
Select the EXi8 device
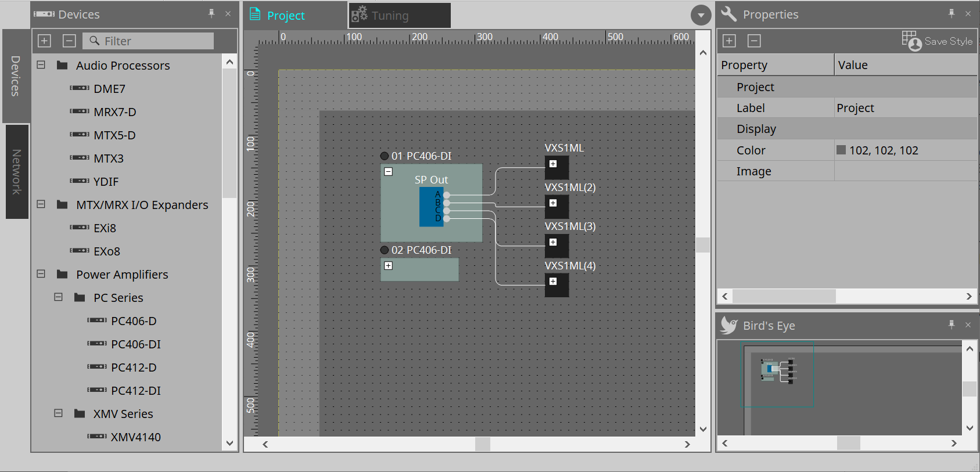coord(105,228)
